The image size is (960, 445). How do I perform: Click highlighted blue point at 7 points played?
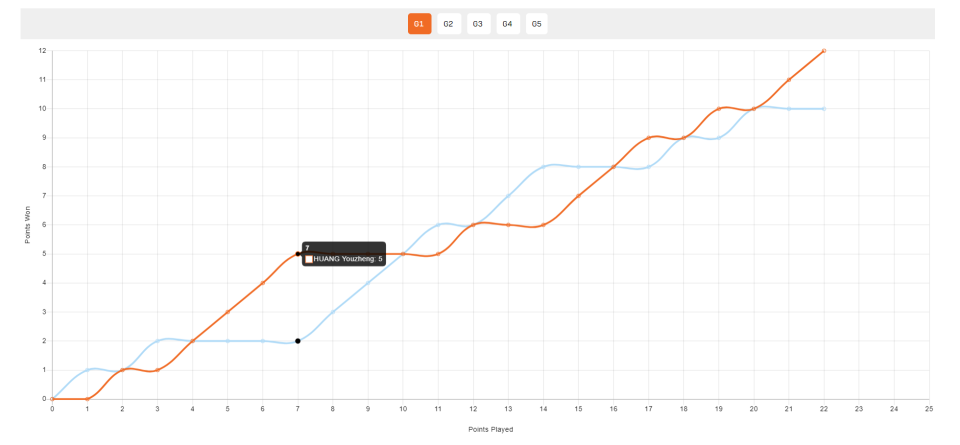(x=298, y=341)
